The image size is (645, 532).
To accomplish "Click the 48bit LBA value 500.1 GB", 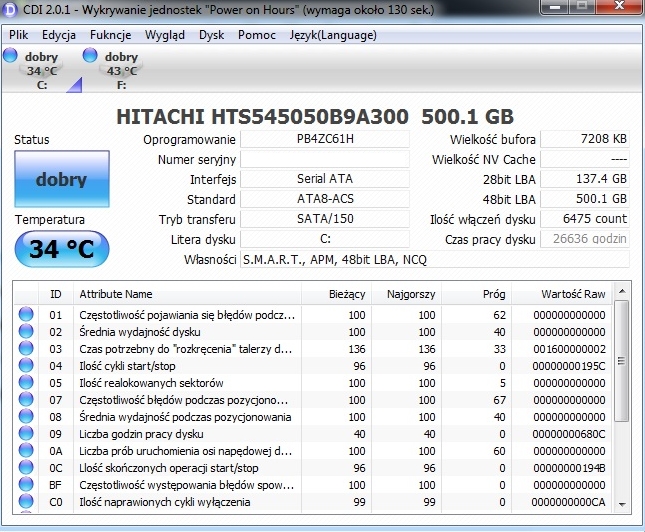I will point(585,199).
